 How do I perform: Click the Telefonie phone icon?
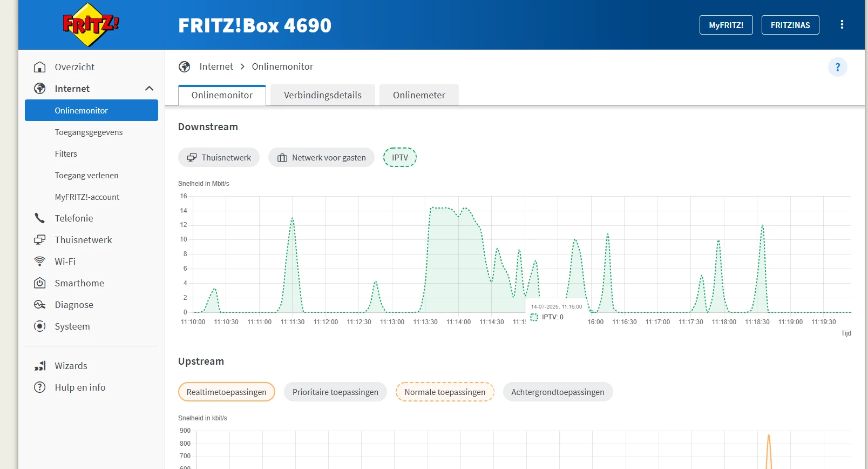click(x=39, y=218)
